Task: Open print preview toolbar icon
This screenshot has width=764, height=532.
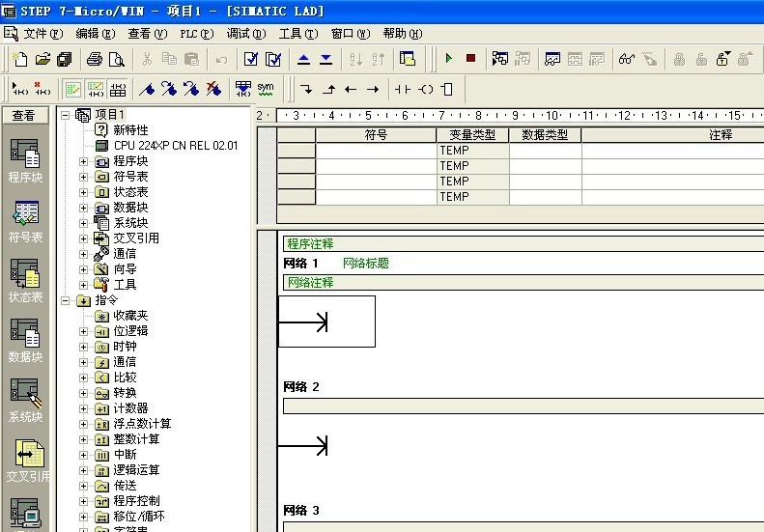Action: tap(117, 60)
